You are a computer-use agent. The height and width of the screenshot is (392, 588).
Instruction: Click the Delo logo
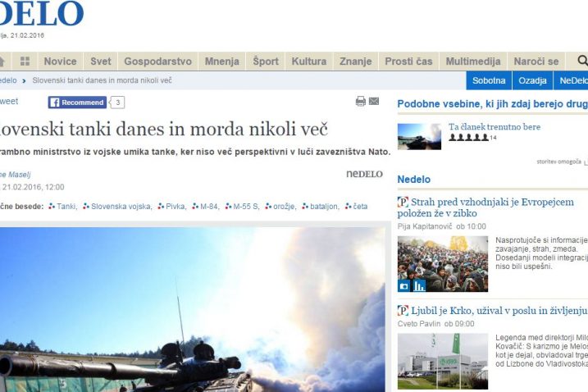pos(42,13)
